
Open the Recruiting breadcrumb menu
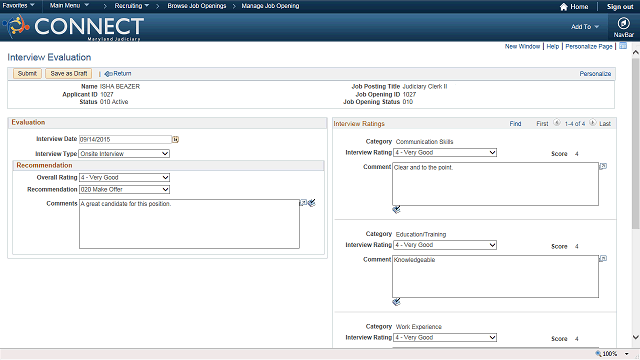click(x=131, y=6)
